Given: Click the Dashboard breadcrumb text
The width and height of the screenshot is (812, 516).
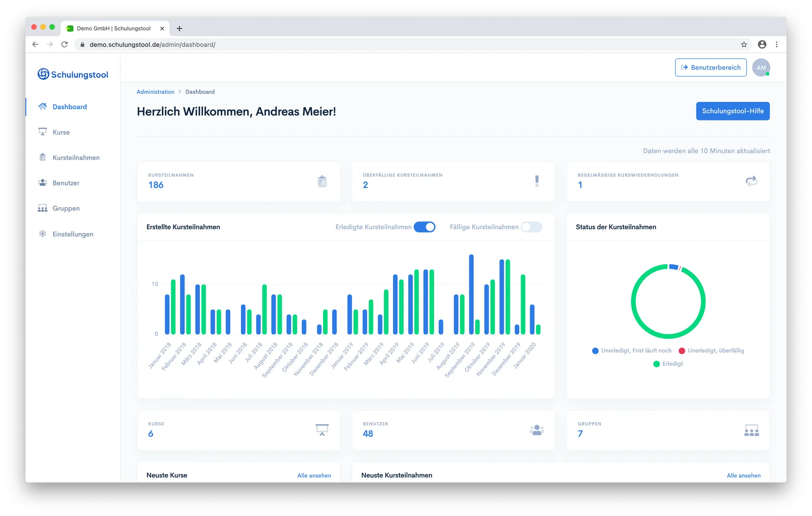Looking at the screenshot, I should pyautogui.click(x=200, y=92).
